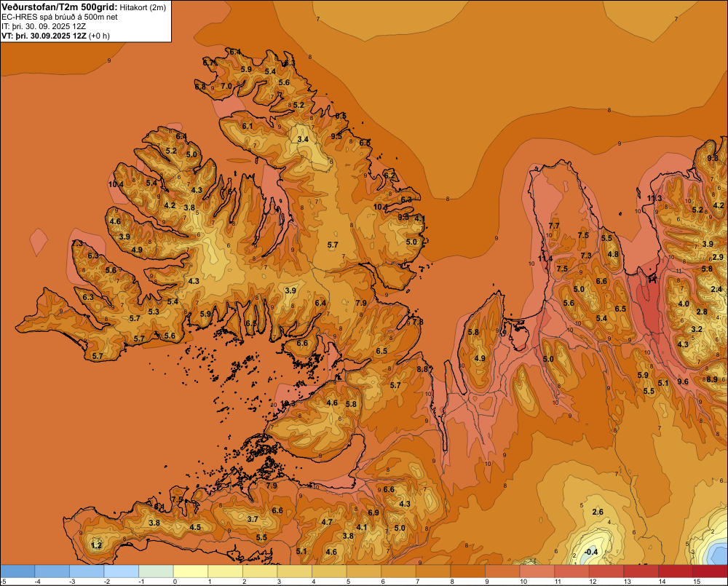Click the 6.7 temperature value
Viewport: 728px width, 586px height.
[209, 62]
